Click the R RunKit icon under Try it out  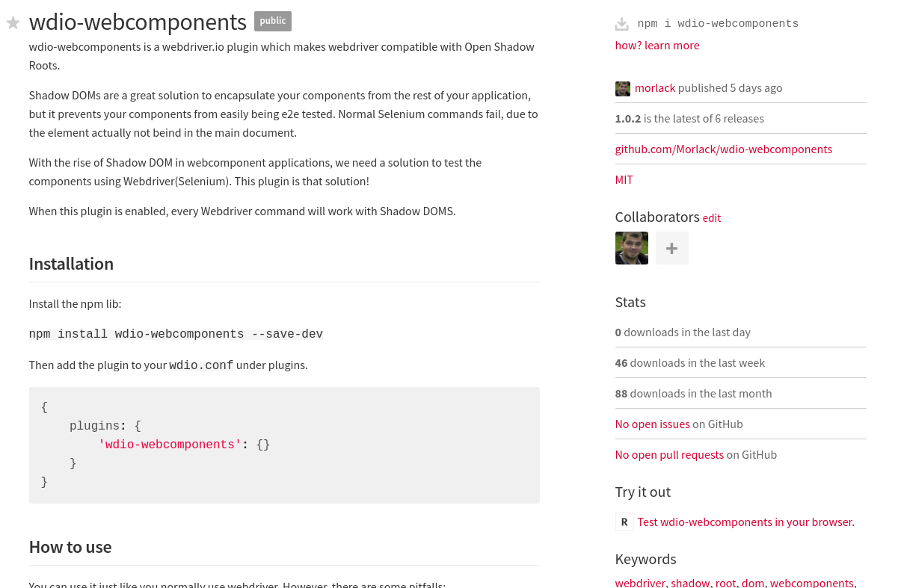[x=624, y=522]
